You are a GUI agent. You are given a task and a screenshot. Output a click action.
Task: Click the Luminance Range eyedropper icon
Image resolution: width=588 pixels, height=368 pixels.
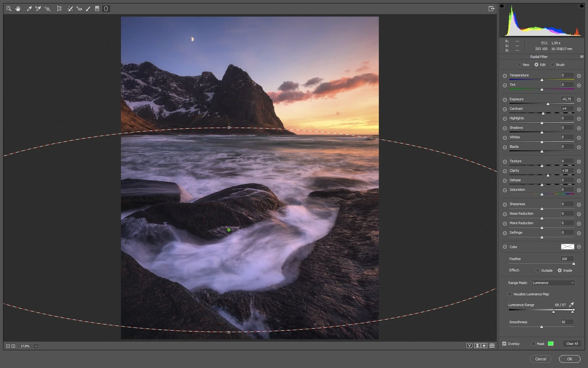click(571, 305)
